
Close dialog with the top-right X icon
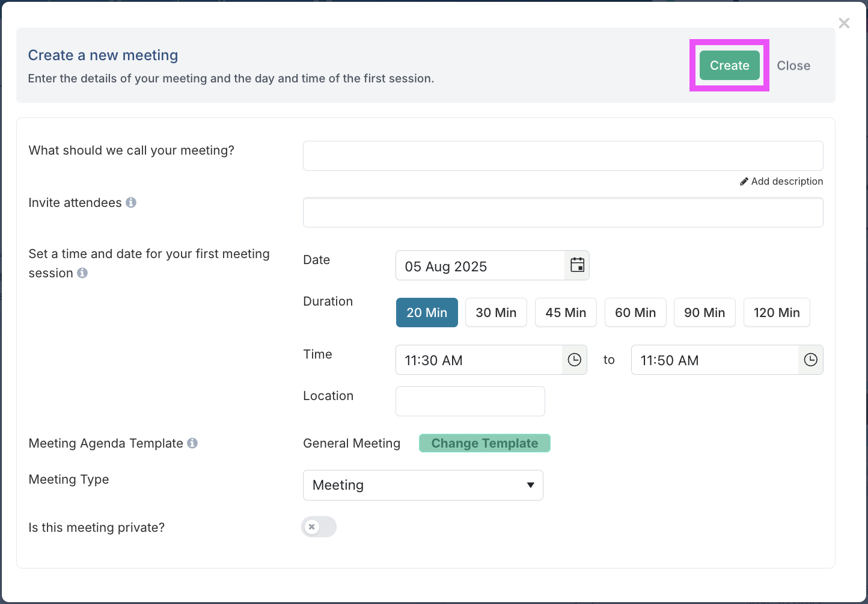pos(844,23)
